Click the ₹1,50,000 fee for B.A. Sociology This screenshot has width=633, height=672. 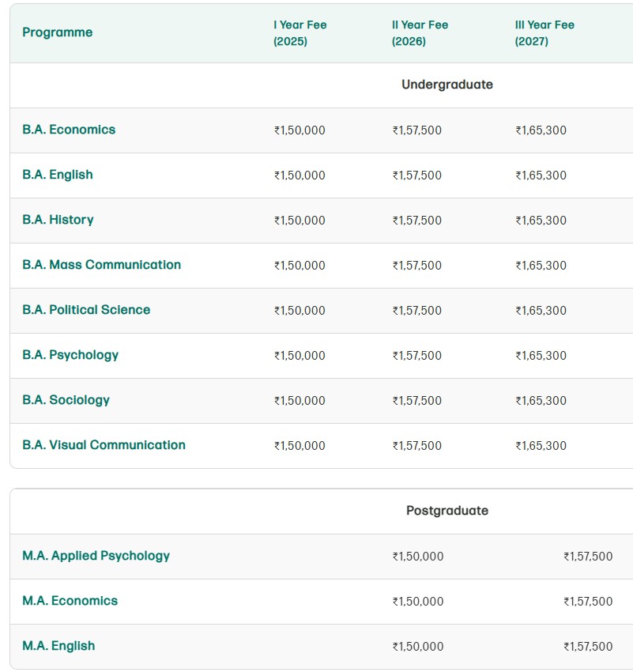click(300, 401)
